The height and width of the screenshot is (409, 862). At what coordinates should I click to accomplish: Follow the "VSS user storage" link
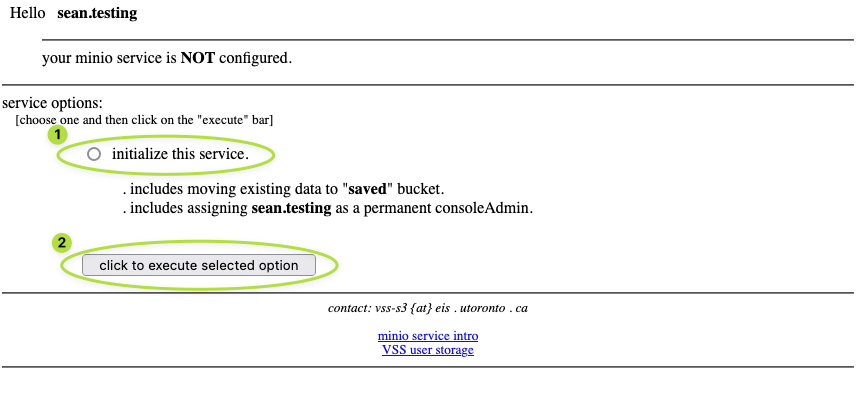pos(428,350)
